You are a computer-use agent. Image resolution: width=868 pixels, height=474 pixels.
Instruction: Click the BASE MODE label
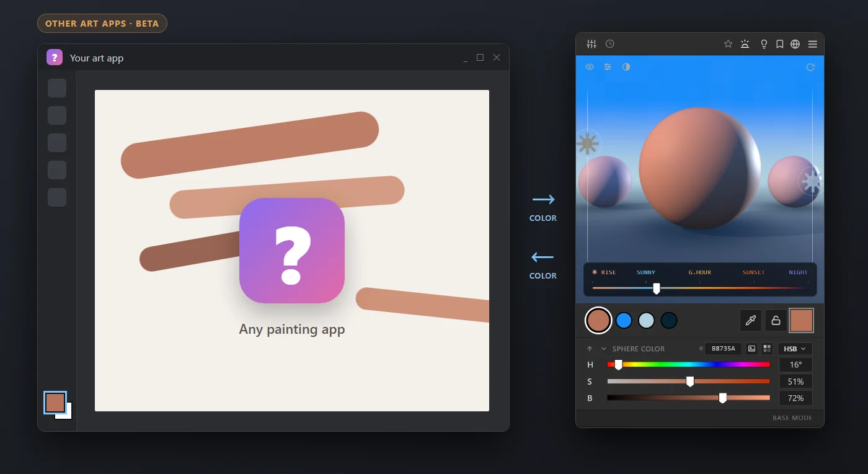click(792, 418)
